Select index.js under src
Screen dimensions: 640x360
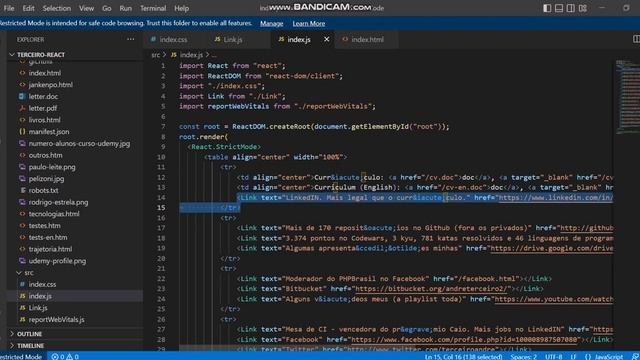pos(40,296)
